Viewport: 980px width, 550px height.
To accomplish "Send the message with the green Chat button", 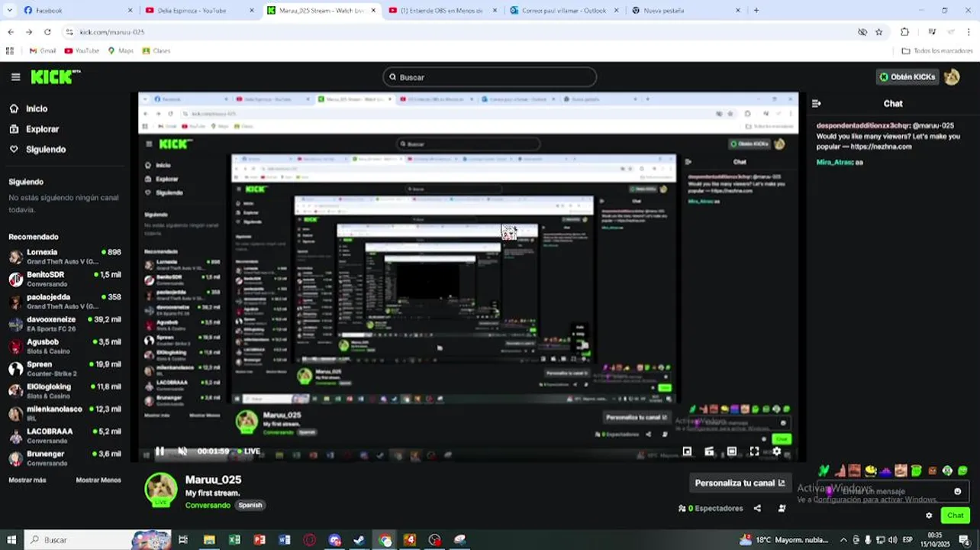I will (956, 516).
